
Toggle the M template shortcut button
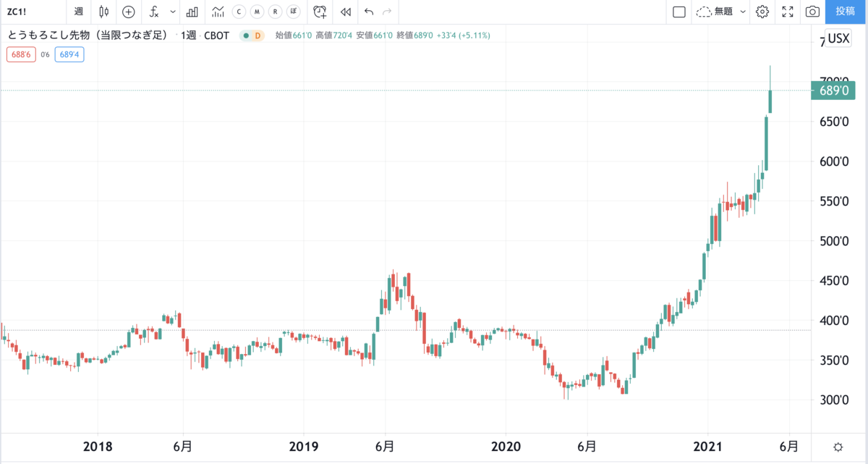click(x=256, y=12)
